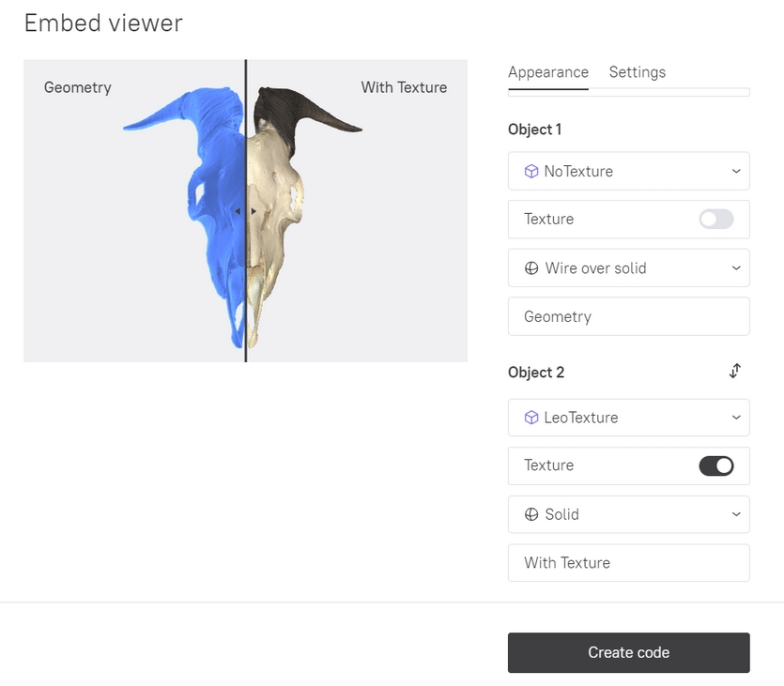The height and width of the screenshot is (686, 784).
Task: Expand the Wire over solid dropdown chevron
Action: click(736, 267)
